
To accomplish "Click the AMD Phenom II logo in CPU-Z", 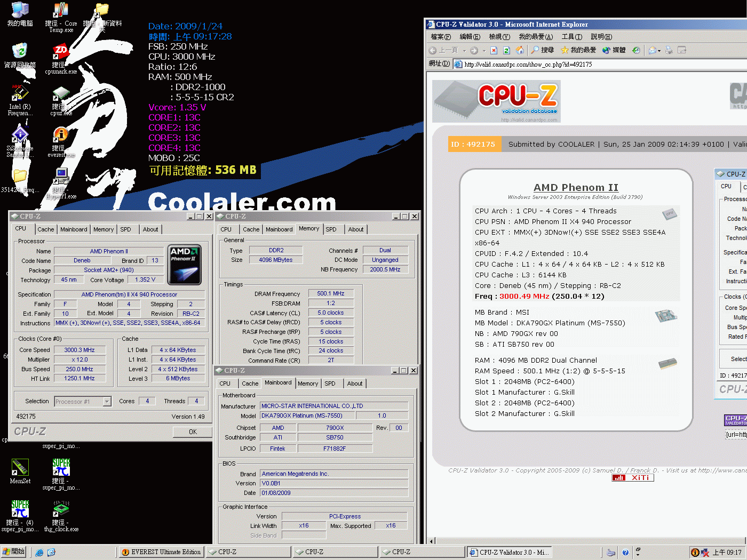I will point(184,265).
